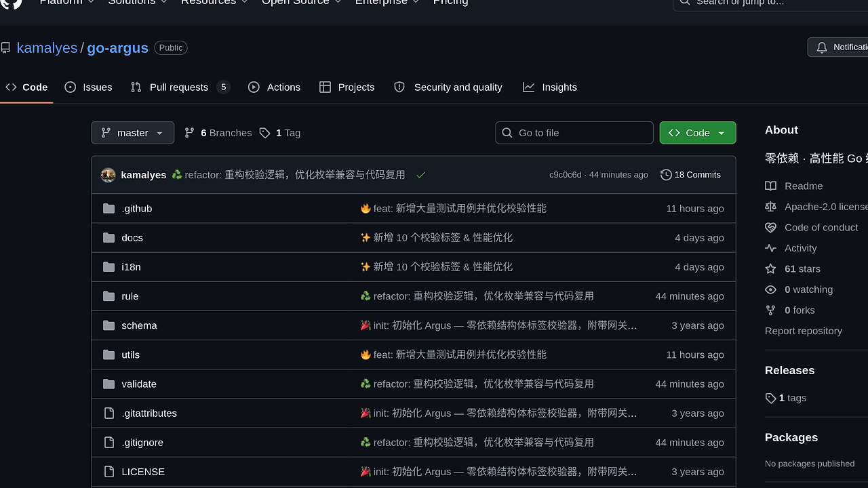The height and width of the screenshot is (488, 868).
Task: Open the Code of conduct link
Action: tap(812, 227)
